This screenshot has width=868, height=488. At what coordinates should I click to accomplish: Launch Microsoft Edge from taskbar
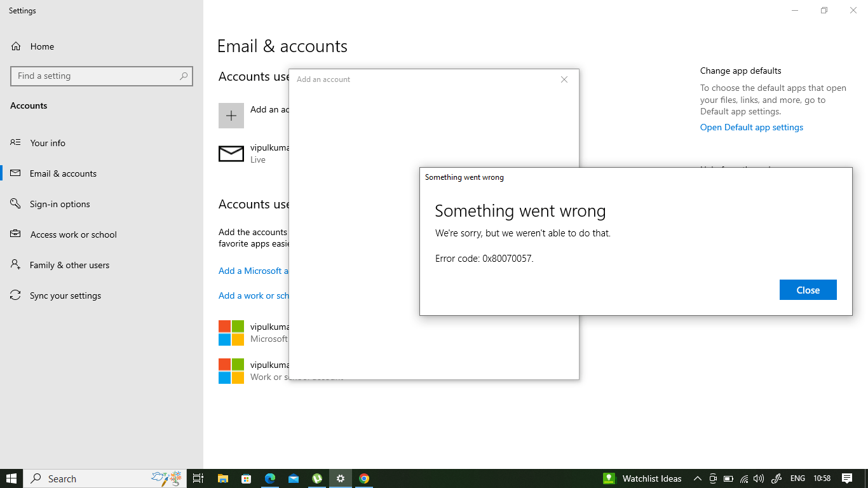[270, 478]
